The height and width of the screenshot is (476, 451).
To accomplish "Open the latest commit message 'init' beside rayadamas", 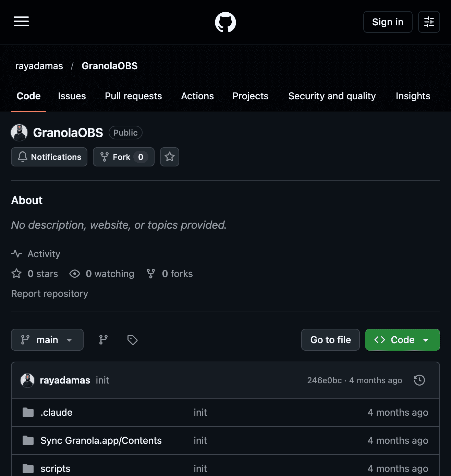I will tap(102, 380).
